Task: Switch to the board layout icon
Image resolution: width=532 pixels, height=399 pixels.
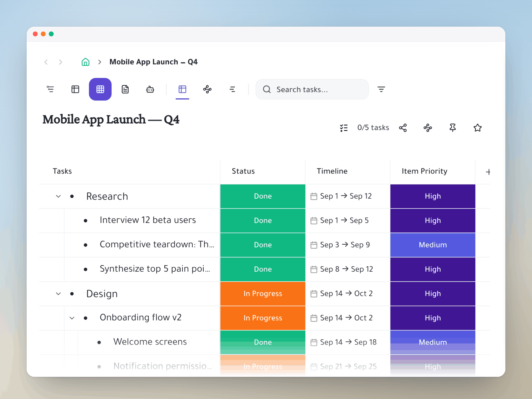Action: [75, 89]
